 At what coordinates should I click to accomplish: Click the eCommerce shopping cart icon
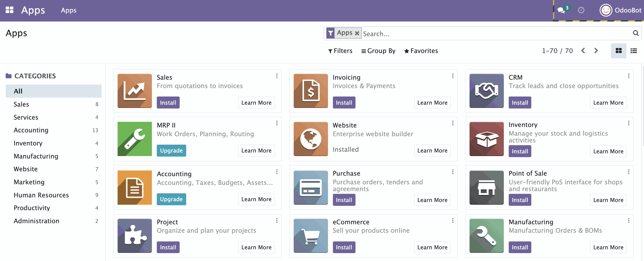point(311,236)
